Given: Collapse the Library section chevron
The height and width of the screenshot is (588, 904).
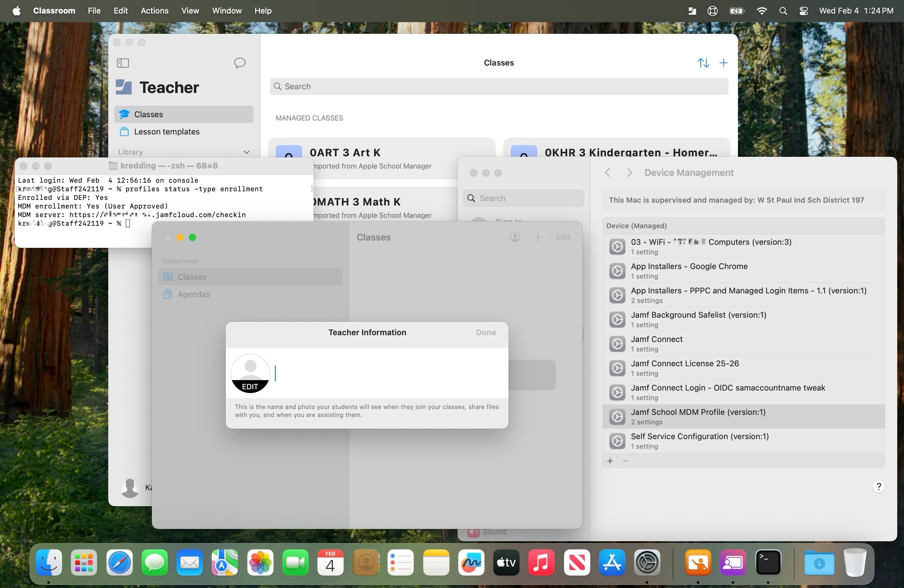Looking at the screenshot, I should point(246,152).
